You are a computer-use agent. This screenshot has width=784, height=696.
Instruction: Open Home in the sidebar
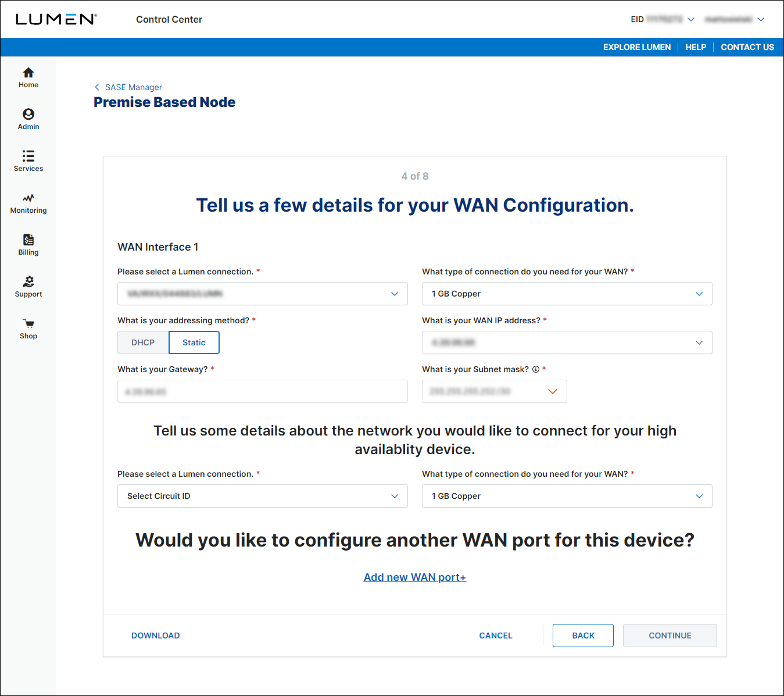(28, 77)
